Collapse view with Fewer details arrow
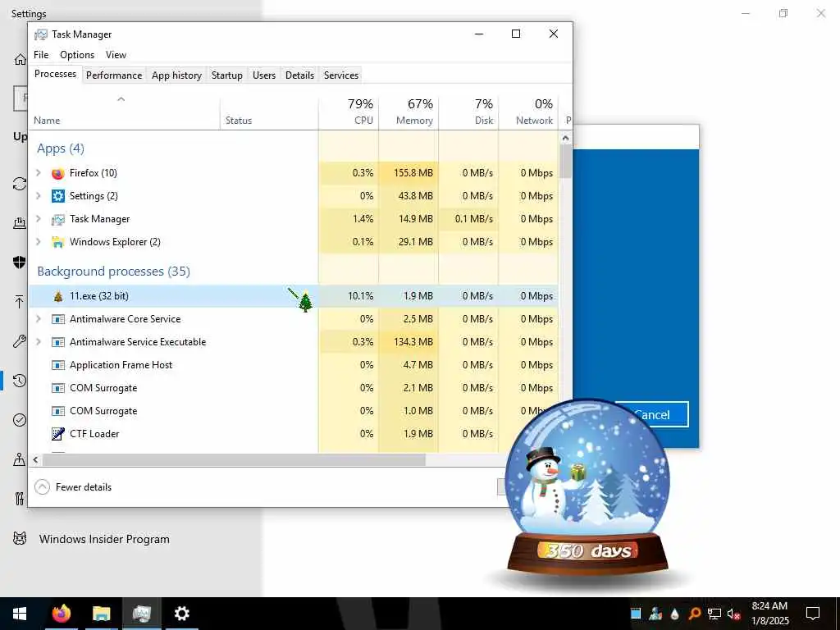 coord(42,487)
